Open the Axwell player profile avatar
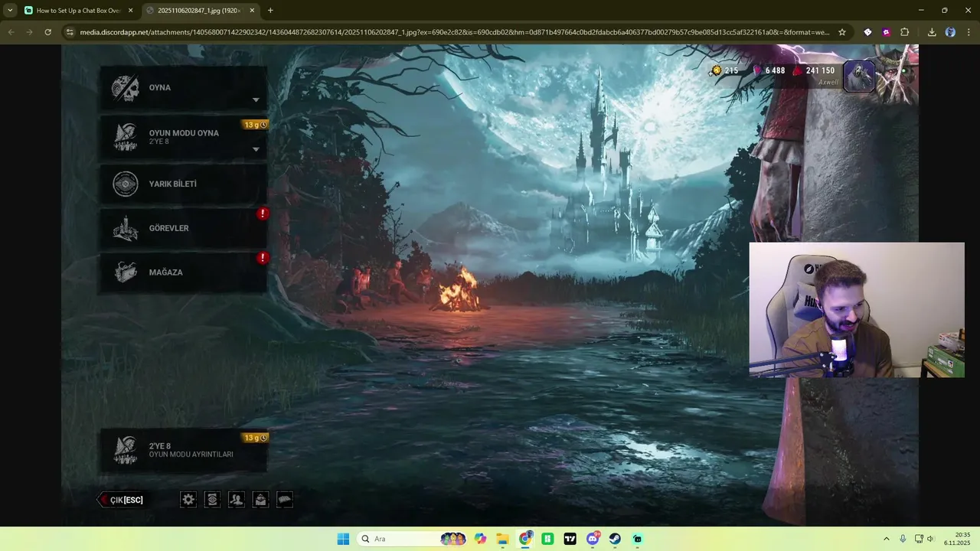This screenshot has height=551, width=980. pos(859,77)
